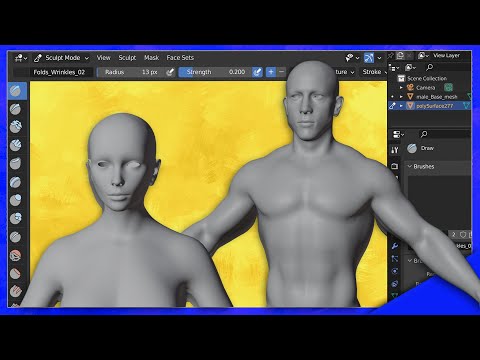Click the green camera data icon
Screen dimensions: 480x360
[x=448, y=88]
